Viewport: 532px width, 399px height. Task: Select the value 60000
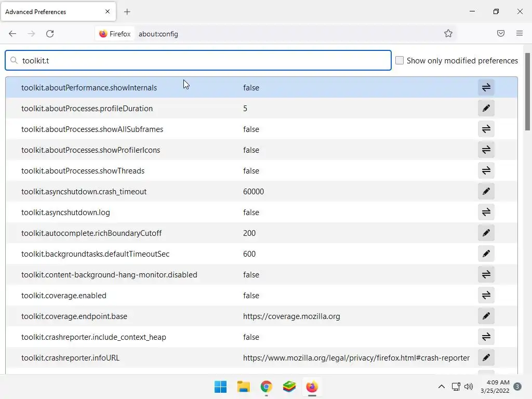pyautogui.click(x=254, y=192)
